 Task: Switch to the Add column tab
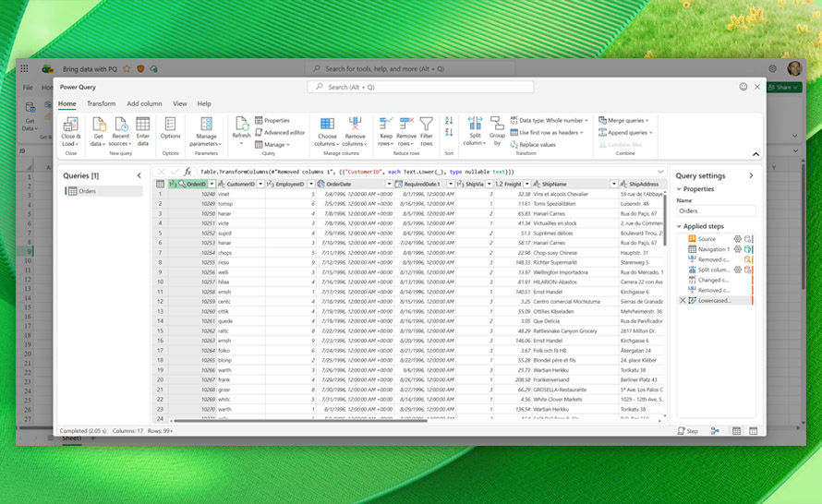(144, 103)
